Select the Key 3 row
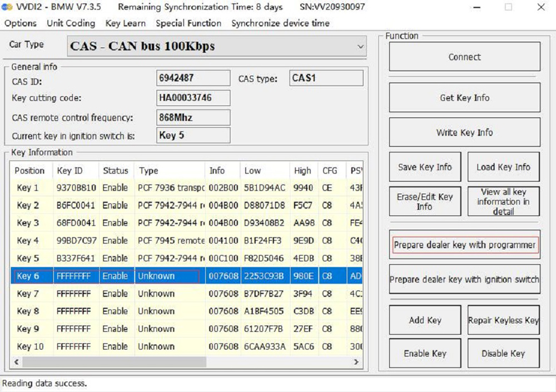The height and width of the screenshot is (392, 556). pos(186,223)
